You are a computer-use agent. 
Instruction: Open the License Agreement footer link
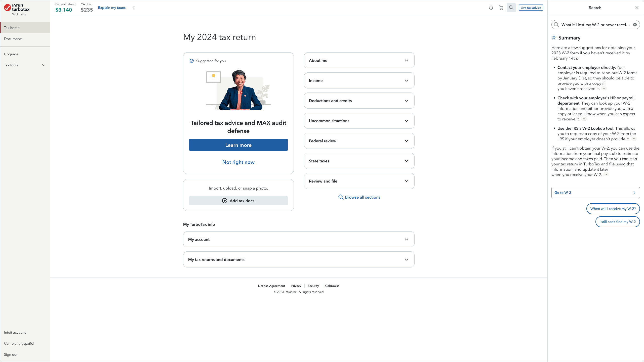pyautogui.click(x=271, y=286)
